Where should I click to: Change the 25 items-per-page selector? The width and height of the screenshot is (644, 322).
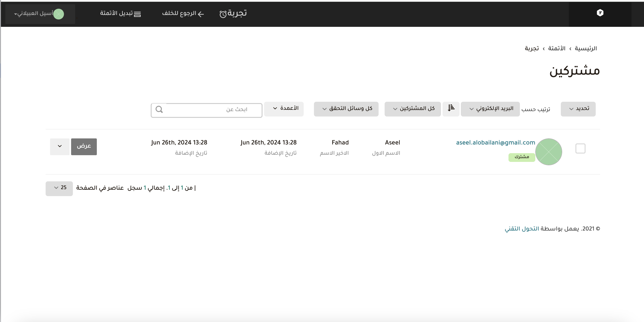(59, 188)
